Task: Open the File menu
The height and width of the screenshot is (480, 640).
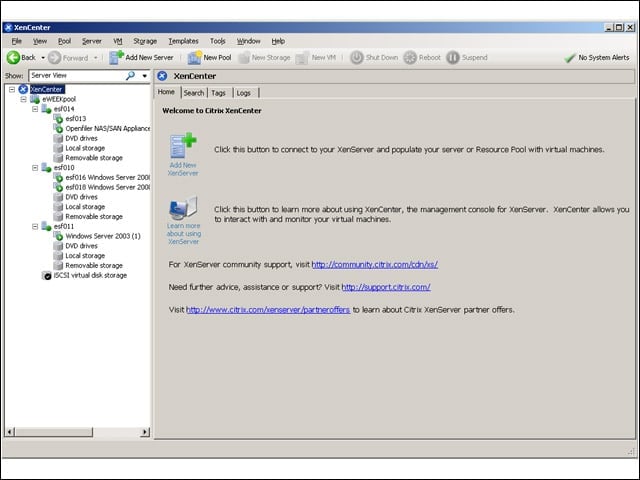Action: pos(16,41)
